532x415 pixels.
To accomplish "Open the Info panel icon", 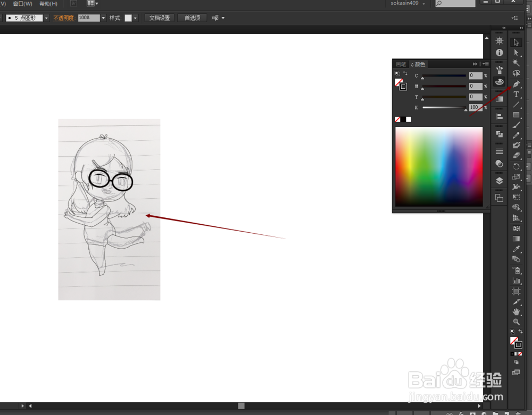I will tap(499, 53).
